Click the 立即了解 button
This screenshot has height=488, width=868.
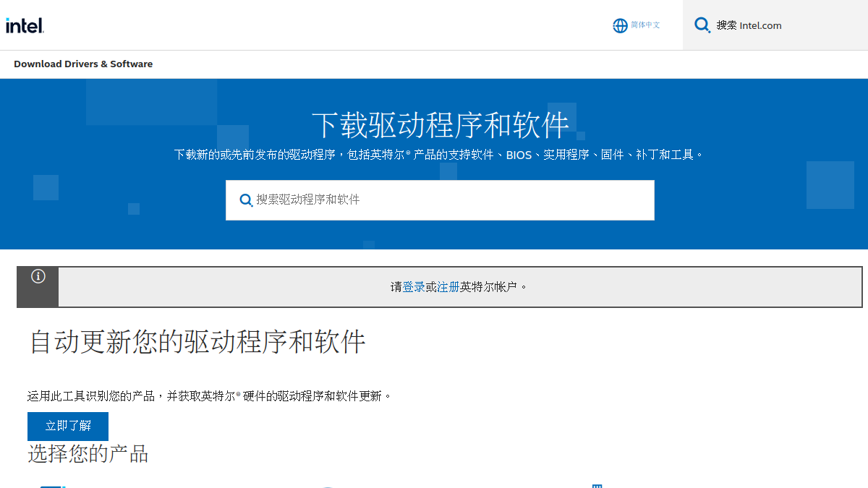pyautogui.click(x=68, y=426)
